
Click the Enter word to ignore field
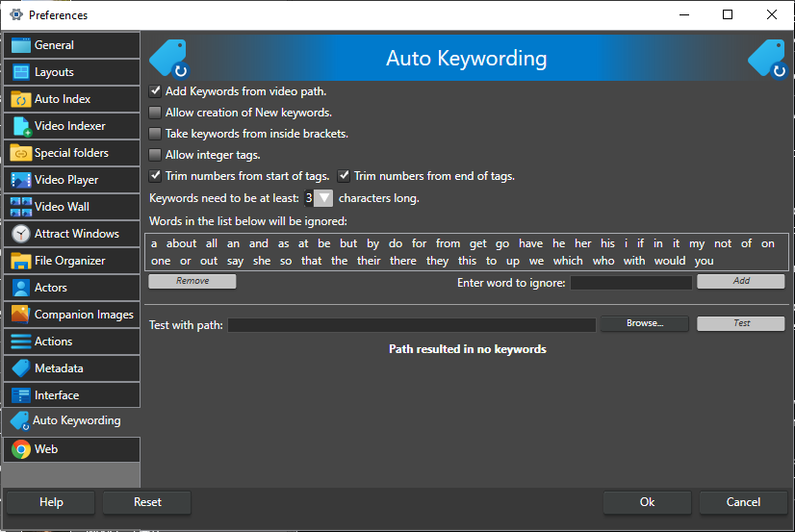pyautogui.click(x=630, y=283)
